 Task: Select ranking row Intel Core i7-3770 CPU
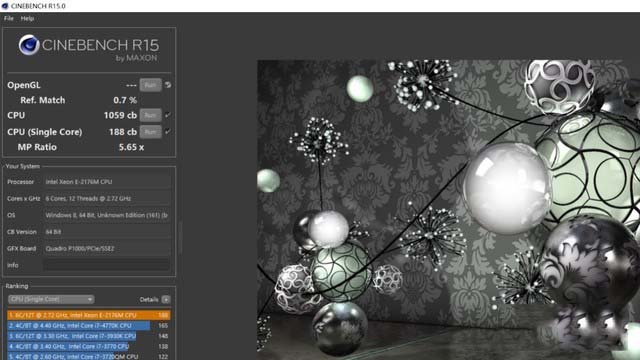tap(89, 347)
